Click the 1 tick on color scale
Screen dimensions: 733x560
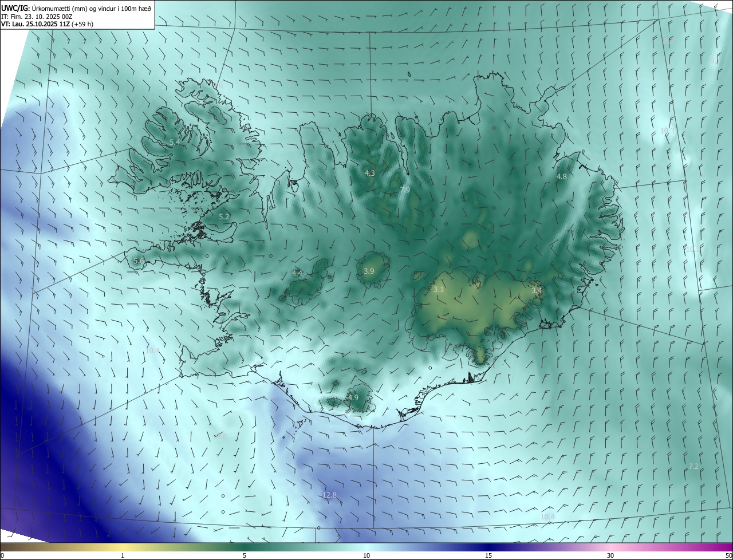123,555
